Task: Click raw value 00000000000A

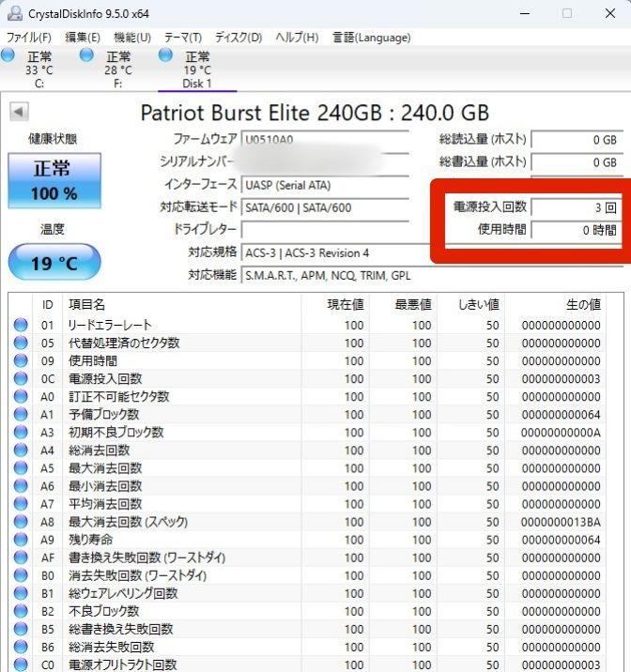Action: (x=561, y=433)
